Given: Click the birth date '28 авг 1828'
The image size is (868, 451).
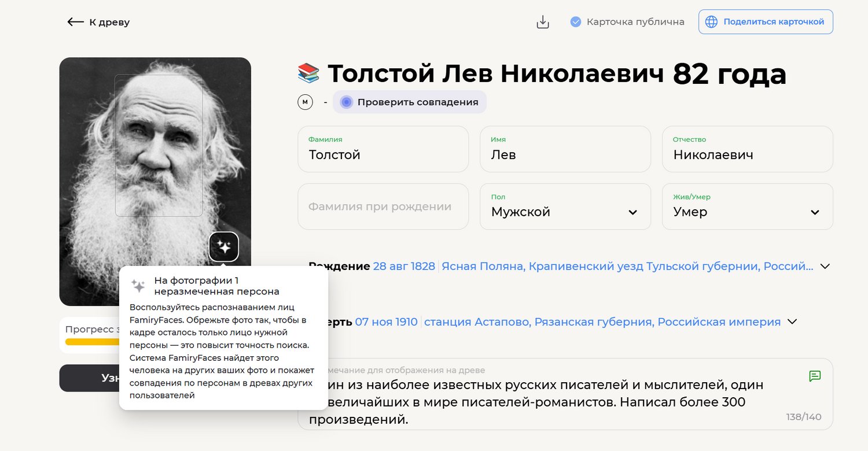Looking at the screenshot, I should (404, 267).
